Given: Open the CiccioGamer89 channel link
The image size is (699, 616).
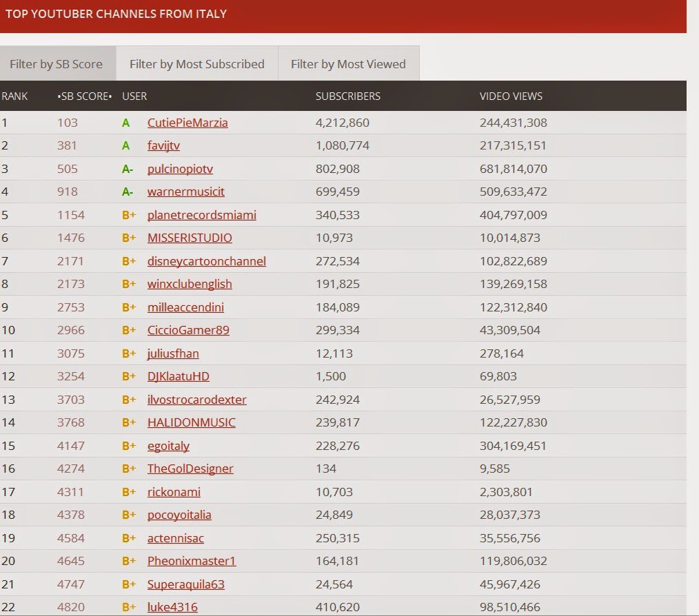Looking at the screenshot, I should point(189,330).
